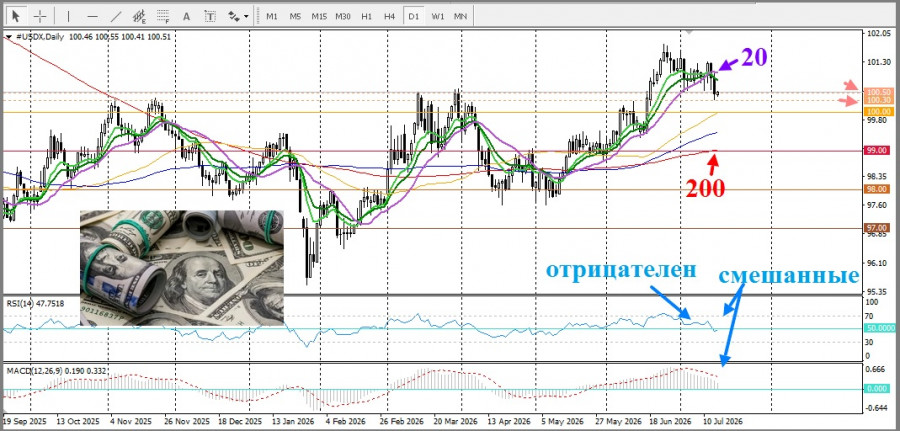
Task: Switch chart to M15 timeframe
Action: tap(319, 16)
